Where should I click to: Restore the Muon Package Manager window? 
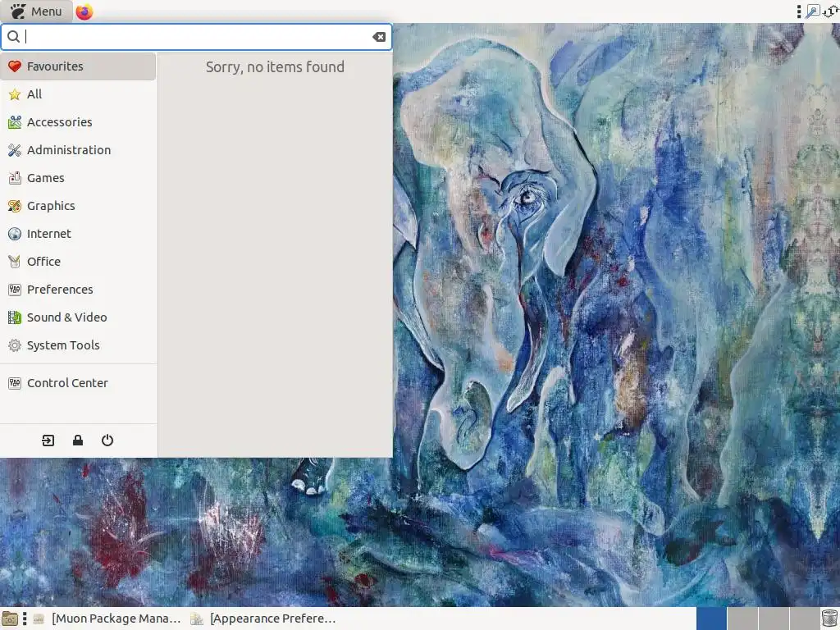pos(107,619)
